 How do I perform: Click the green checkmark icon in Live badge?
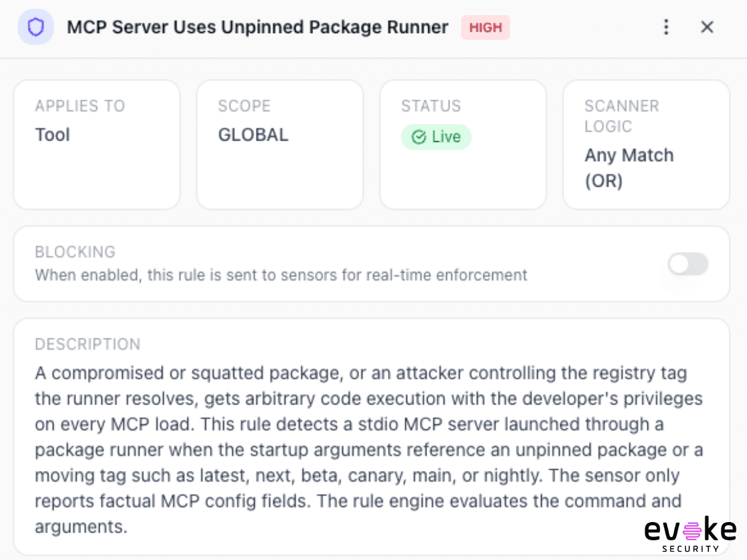pos(419,137)
